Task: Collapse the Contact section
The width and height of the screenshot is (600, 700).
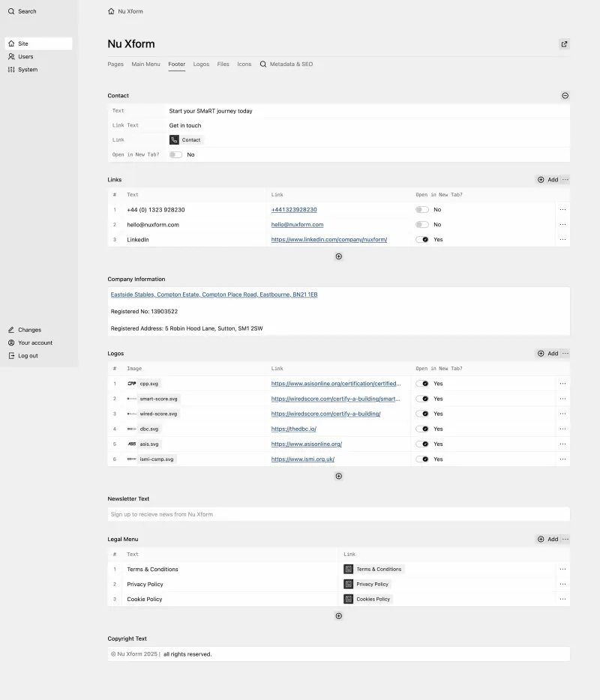Action: pos(565,96)
